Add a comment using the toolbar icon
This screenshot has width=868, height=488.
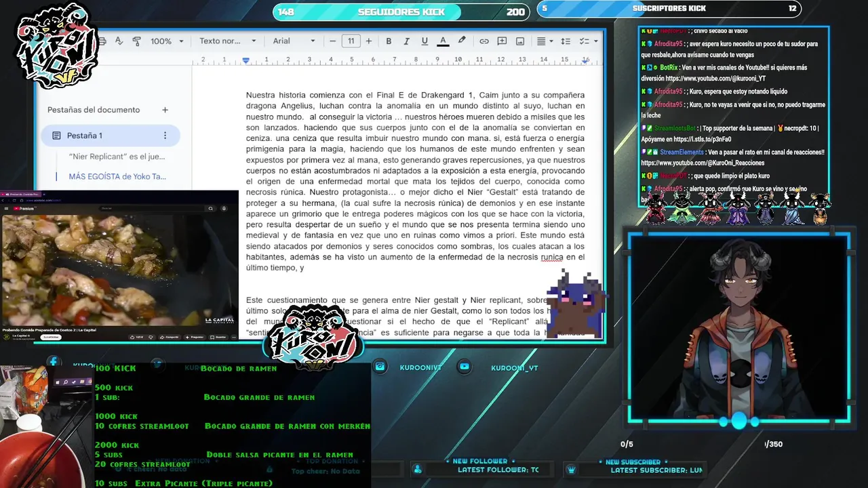(502, 41)
